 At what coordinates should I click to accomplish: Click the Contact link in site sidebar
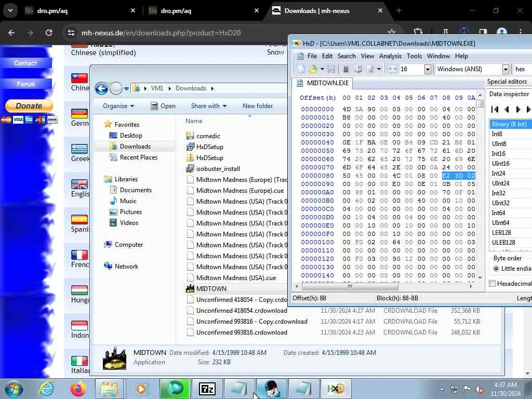[x=25, y=63]
